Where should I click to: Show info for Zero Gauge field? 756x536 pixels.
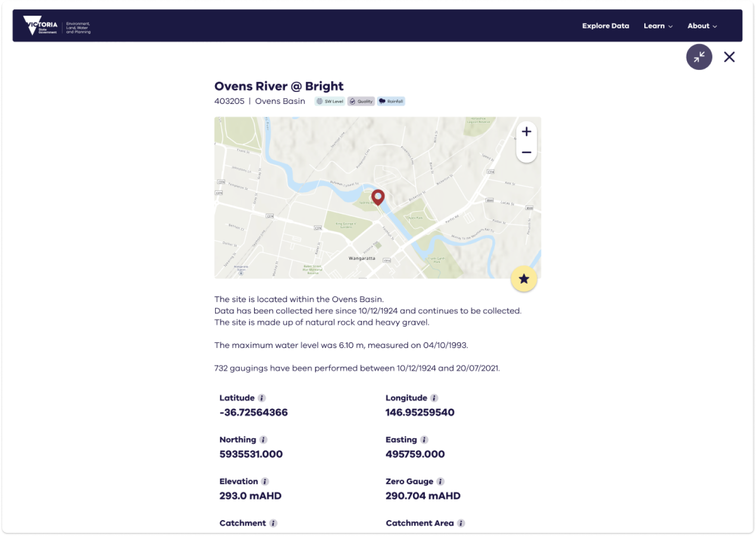point(440,482)
